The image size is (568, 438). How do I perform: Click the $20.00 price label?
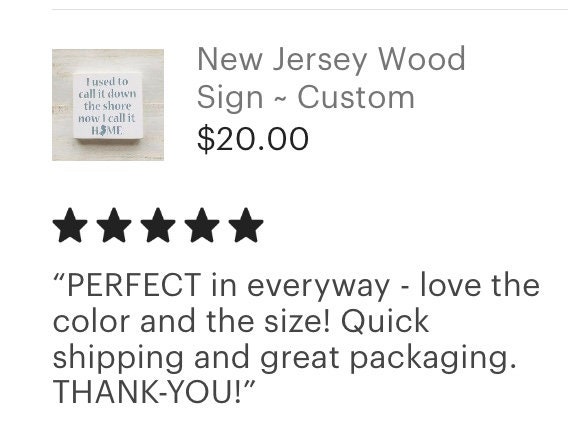tap(253, 138)
